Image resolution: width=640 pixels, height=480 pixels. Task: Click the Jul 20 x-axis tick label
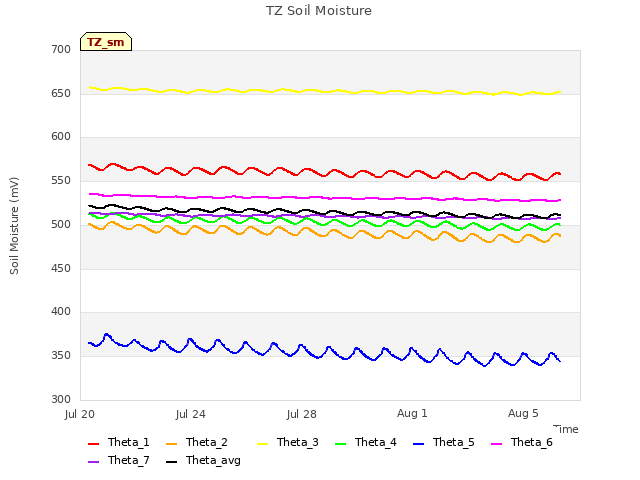(80, 414)
